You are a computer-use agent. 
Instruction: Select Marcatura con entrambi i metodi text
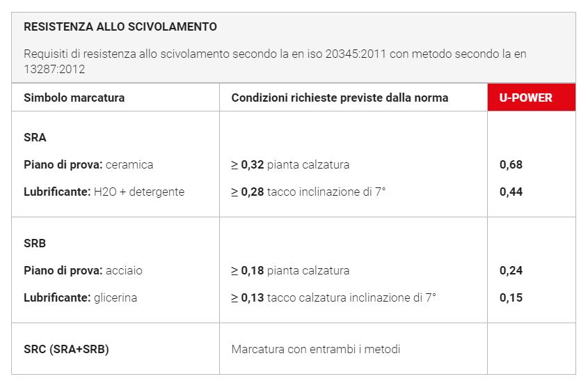point(316,349)
